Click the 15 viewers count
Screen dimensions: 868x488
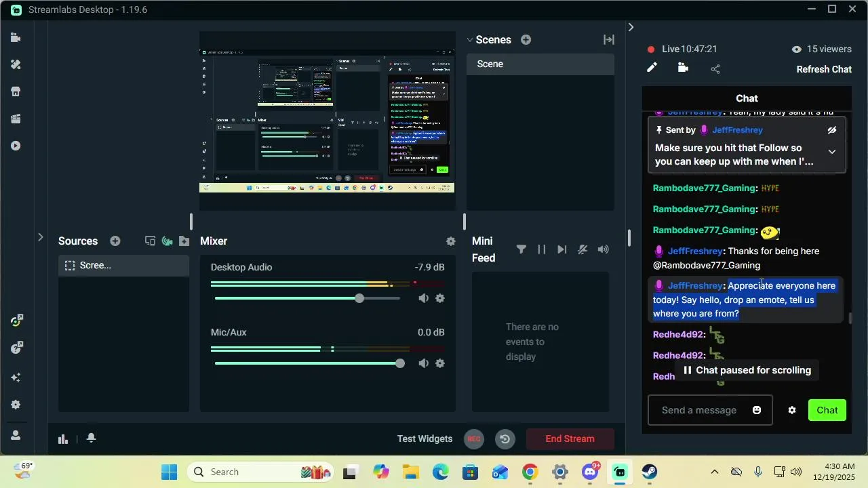pos(821,49)
